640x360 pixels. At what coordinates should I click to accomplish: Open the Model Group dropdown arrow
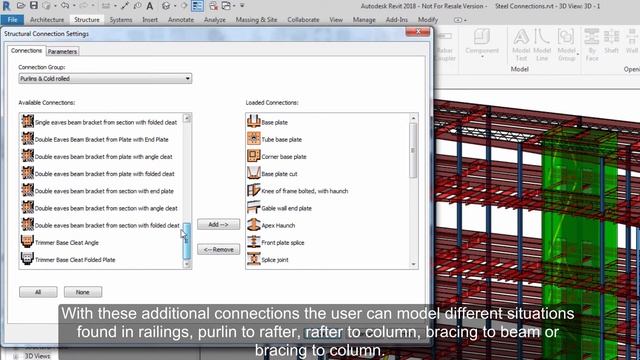(x=578, y=54)
